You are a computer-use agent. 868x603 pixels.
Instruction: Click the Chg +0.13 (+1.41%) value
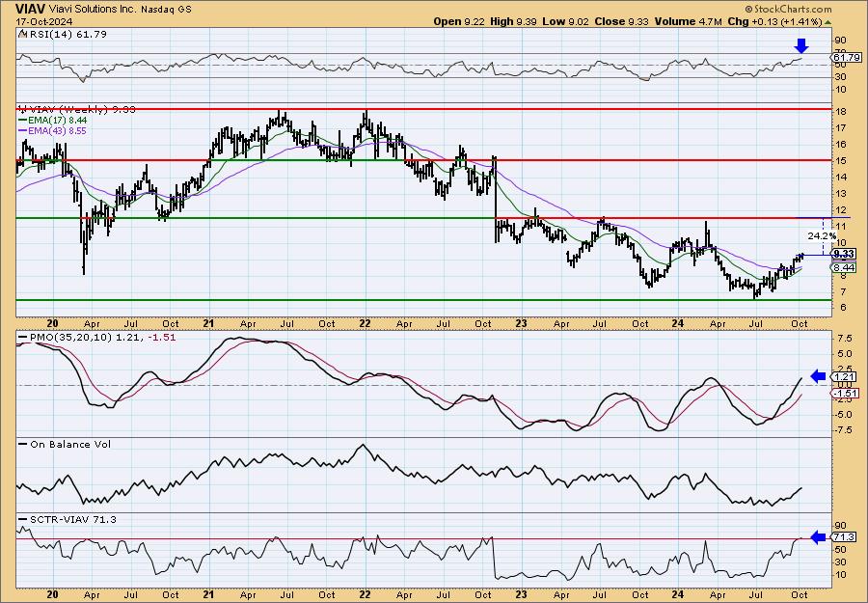775,21
